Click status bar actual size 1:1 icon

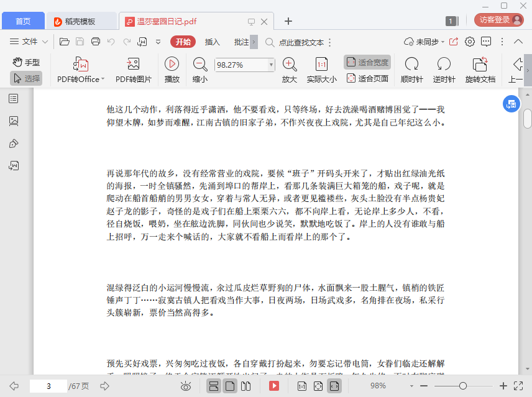[x=301, y=386]
